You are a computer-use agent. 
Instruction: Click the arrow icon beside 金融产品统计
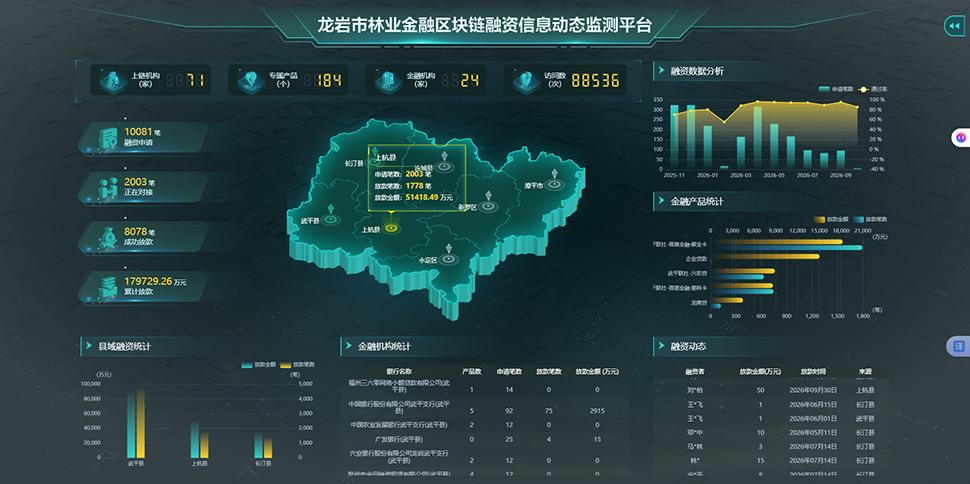(x=659, y=201)
